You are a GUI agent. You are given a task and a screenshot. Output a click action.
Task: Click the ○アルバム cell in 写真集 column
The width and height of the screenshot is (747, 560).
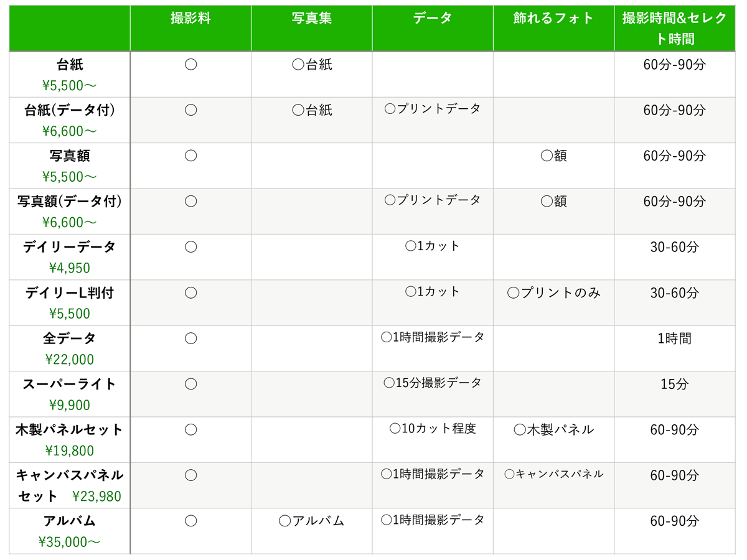[x=311, y=521]
